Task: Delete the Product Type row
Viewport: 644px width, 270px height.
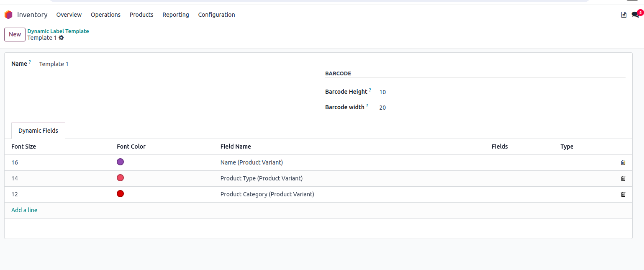Action: (623, 178)
